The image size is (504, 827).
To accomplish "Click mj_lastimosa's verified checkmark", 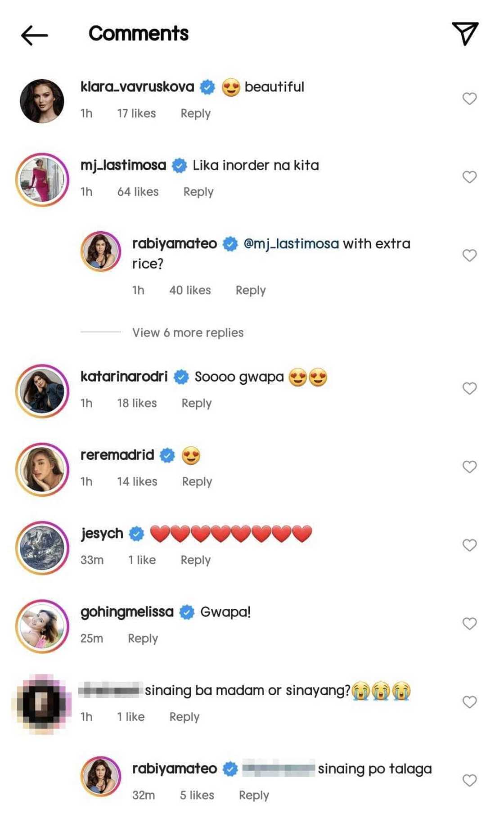I will (x=180, y=165).
